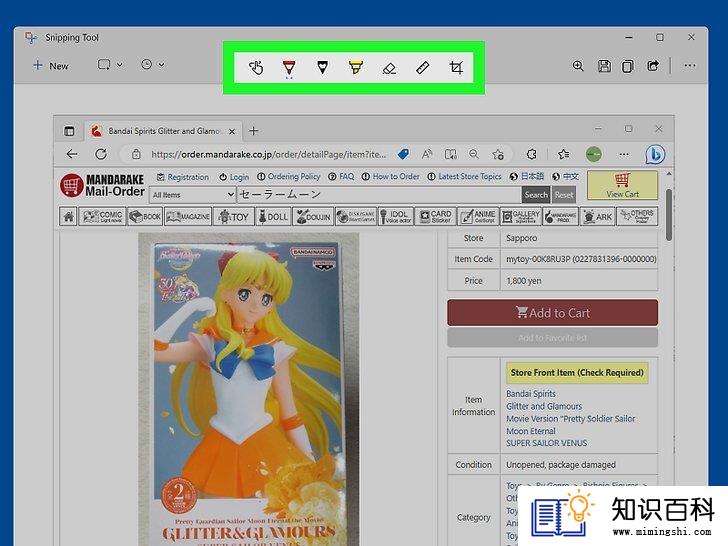Click the New snip button
The height and width of the screenshot is (546, 728).
point(51,65)
